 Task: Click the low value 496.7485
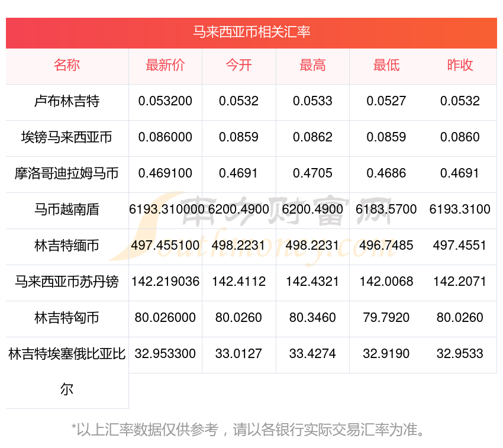pos(386,246)
